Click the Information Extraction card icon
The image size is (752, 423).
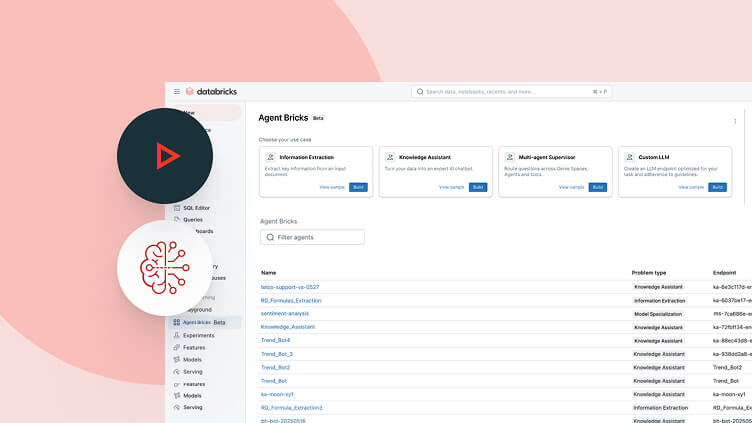(270, 157)
